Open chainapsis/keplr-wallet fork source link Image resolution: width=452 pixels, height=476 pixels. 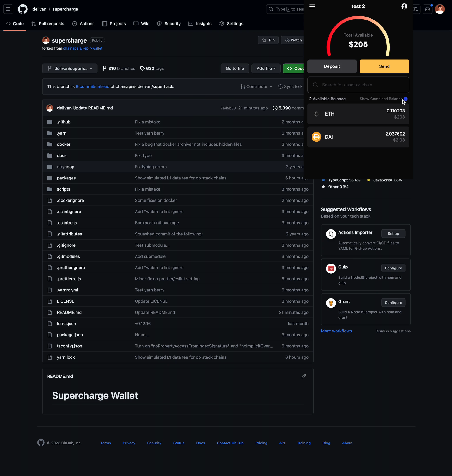click(83, 48)
